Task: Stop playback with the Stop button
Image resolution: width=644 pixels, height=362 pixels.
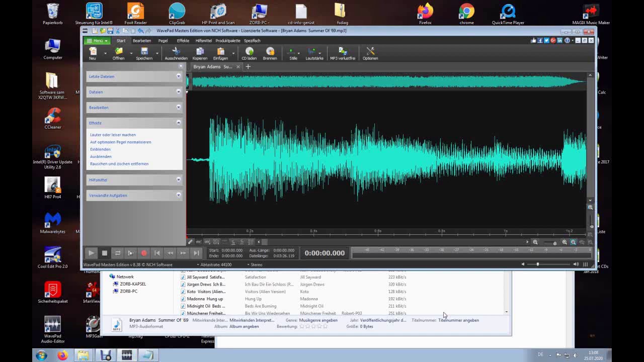Action: [x=104, y=253]
